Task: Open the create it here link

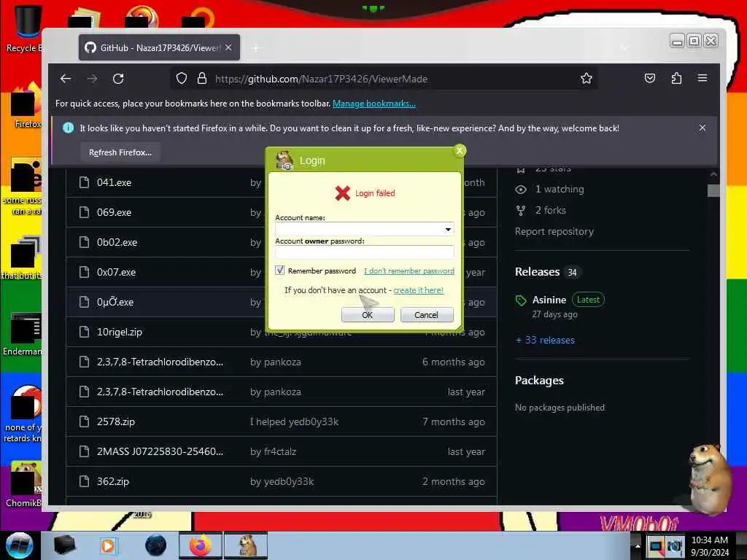Action: (418, 290)
